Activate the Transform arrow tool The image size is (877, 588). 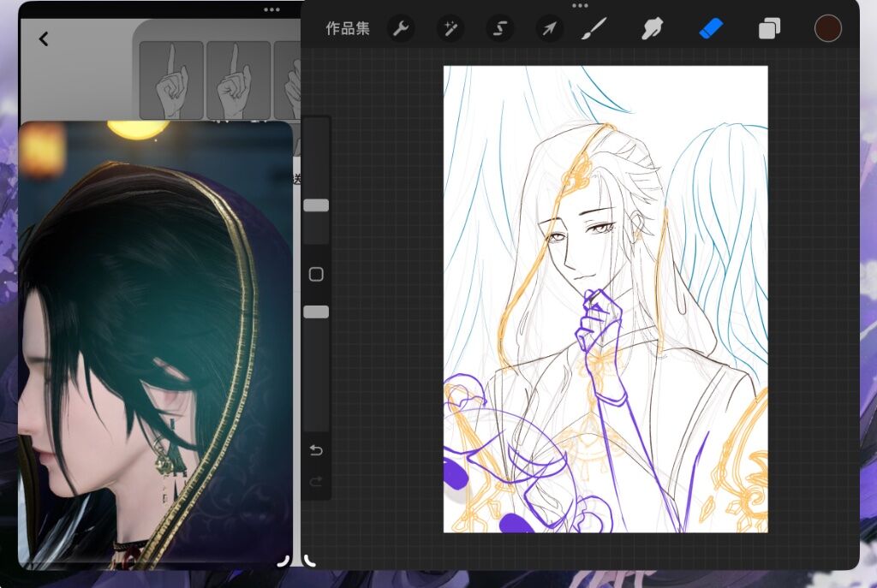549,29
